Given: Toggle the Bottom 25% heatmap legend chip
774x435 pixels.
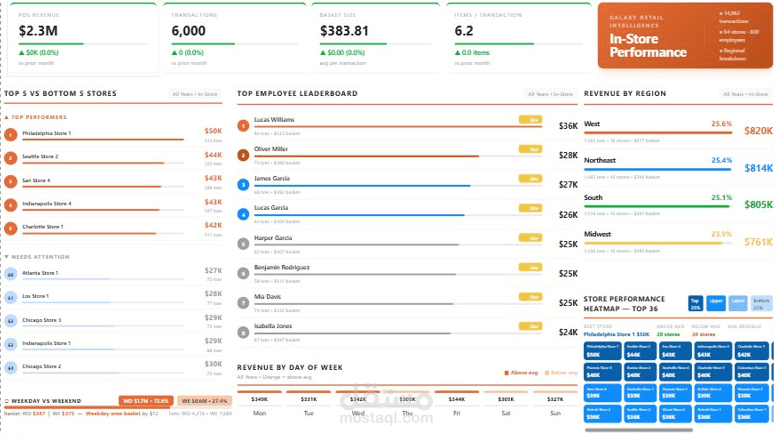Looking at the screenshot, I should pyautogui.click(x=761, y=303).
